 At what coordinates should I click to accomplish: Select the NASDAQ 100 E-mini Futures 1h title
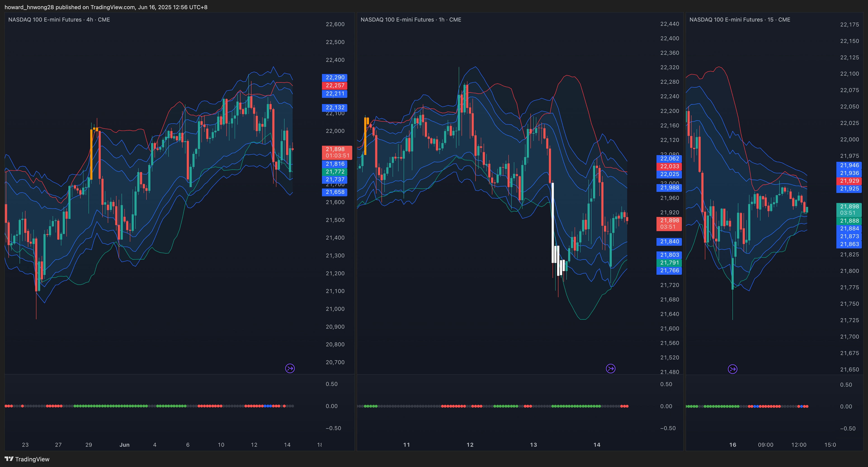(411, 19)
